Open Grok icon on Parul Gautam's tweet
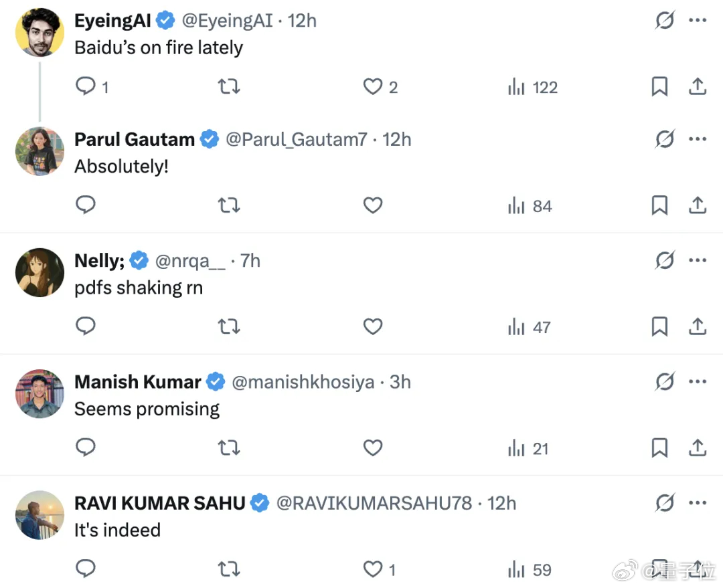 (x=664, y=139)
